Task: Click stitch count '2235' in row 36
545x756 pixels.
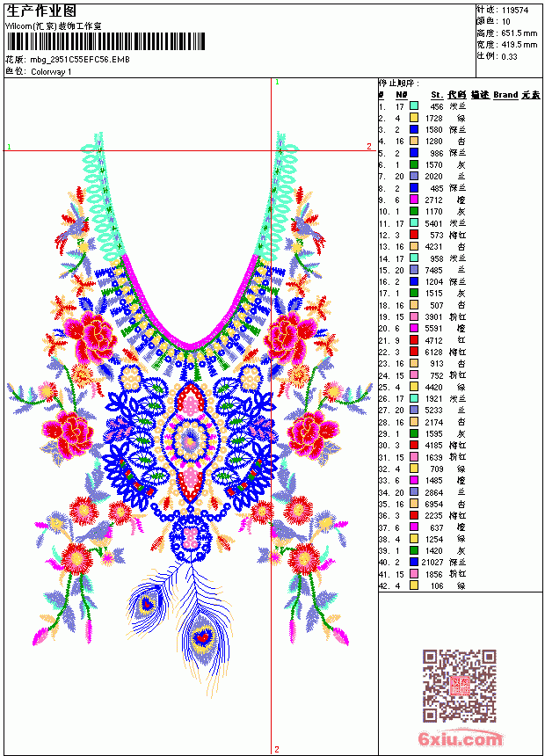Action: pos(434,515)
